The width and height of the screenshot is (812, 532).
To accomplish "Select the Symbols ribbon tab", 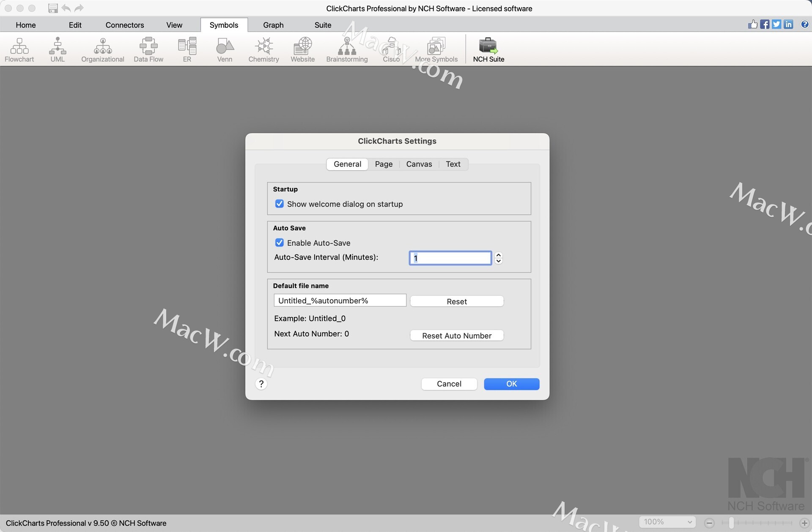I will [x=224, y=25].
